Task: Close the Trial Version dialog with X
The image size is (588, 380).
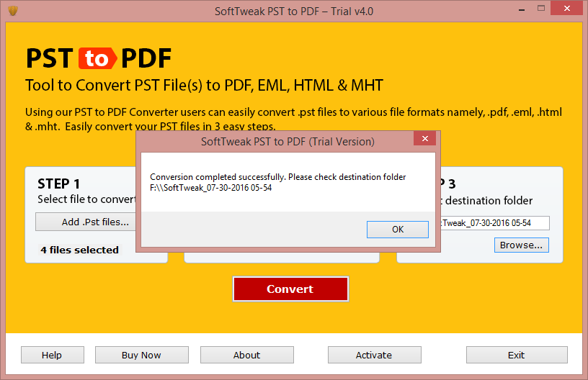Action: point(425,138)
